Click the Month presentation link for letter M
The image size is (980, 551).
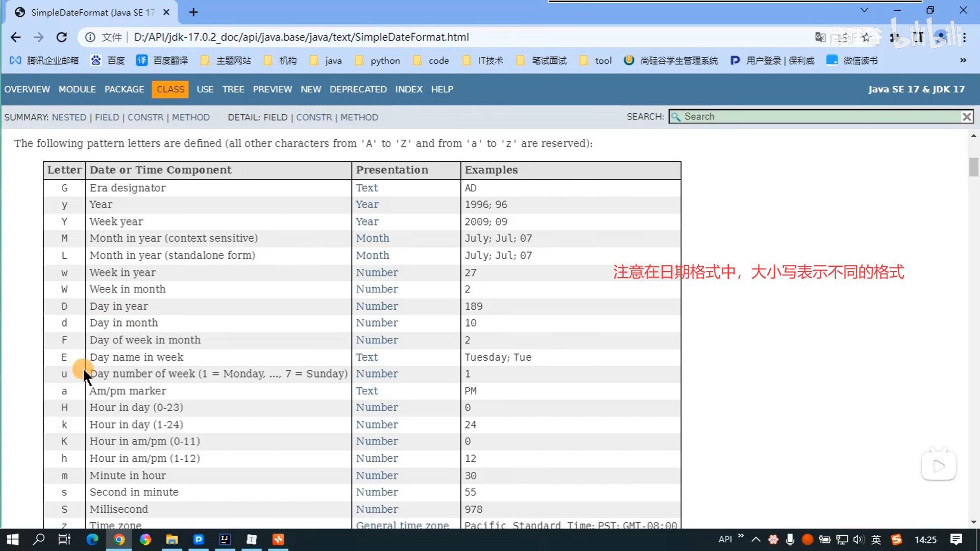372,238
